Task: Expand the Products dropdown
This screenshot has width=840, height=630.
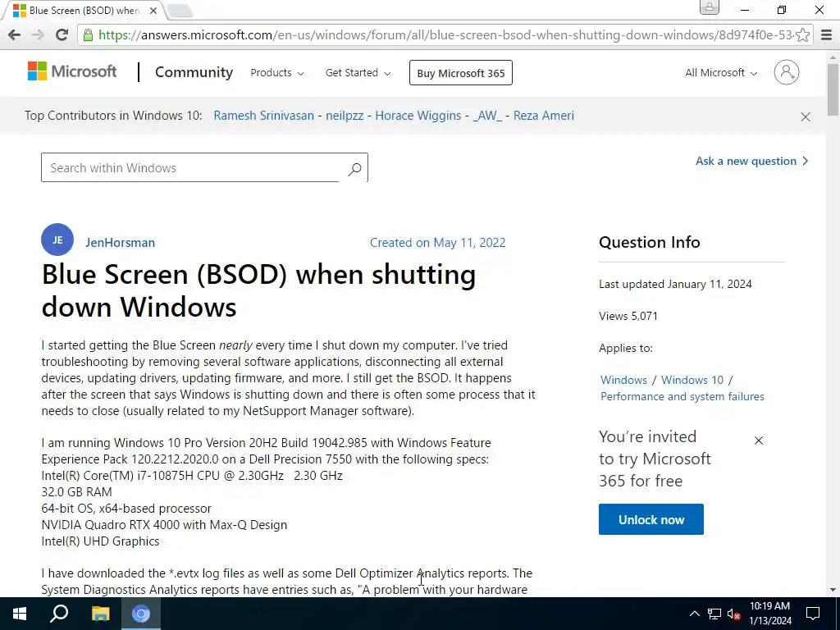Action: click(277, 73)
